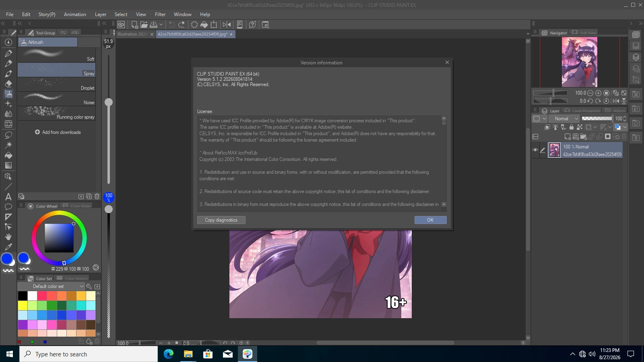Open the Default color set dropdown
This screenshot has width=644, height=362.
pos(51,286)
